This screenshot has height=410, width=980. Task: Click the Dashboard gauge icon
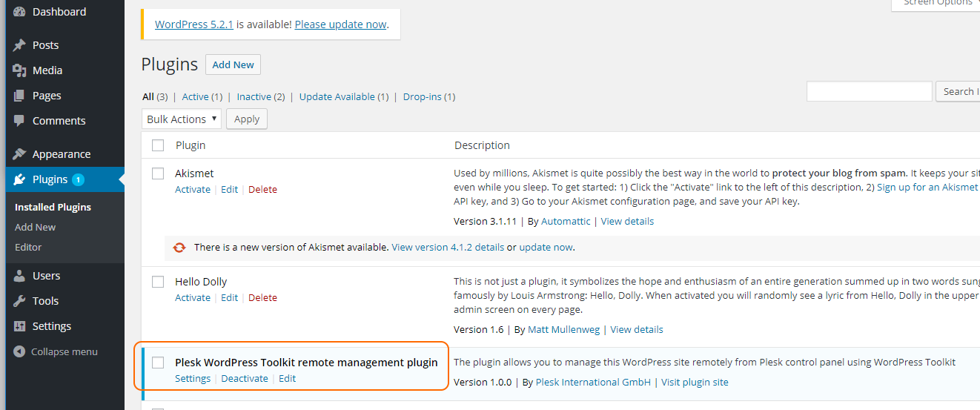point(19,12)
